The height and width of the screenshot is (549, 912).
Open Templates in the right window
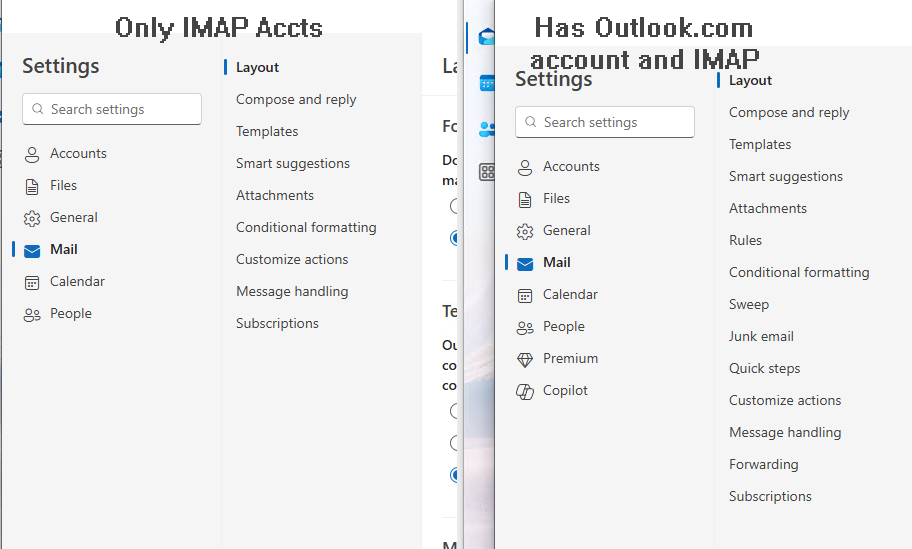point(760,144)
